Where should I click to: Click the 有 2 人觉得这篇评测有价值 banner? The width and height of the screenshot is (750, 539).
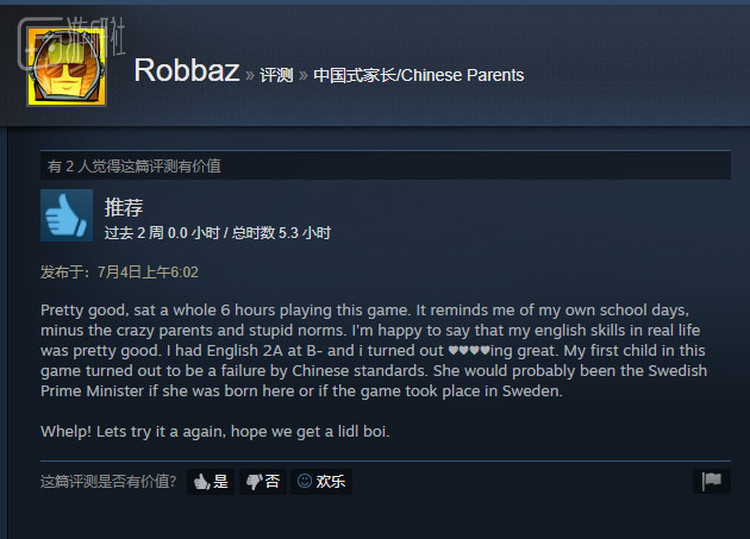pyautogui.click(x=386, y=166)
